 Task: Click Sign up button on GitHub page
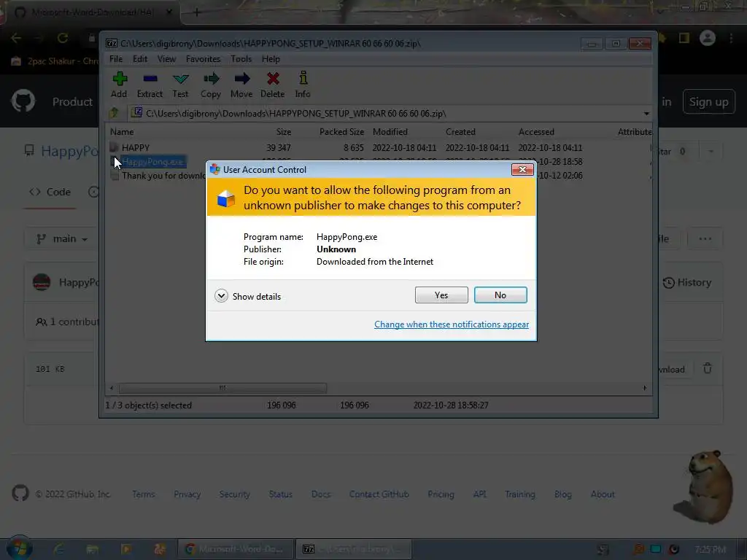pos(708,102)
